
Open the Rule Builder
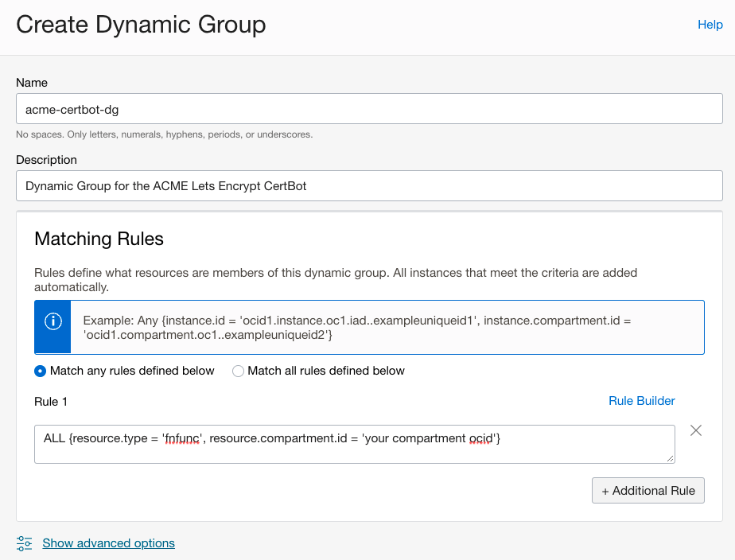point(641,401)
